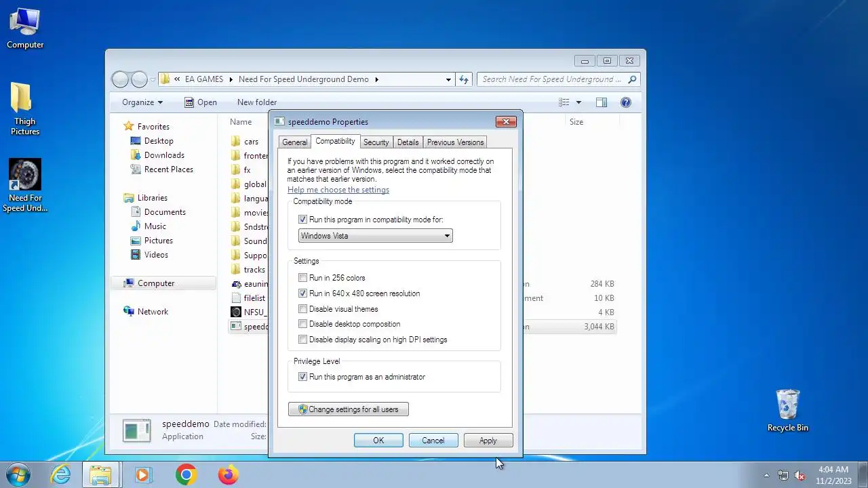
Task: Select the tracks folder icon
Action: (235, 270)
